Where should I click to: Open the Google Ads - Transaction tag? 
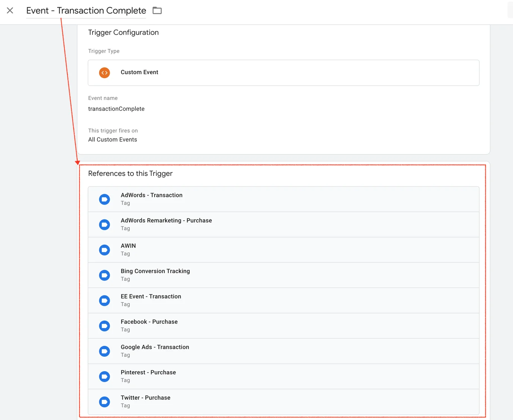[x=283, y=351]
